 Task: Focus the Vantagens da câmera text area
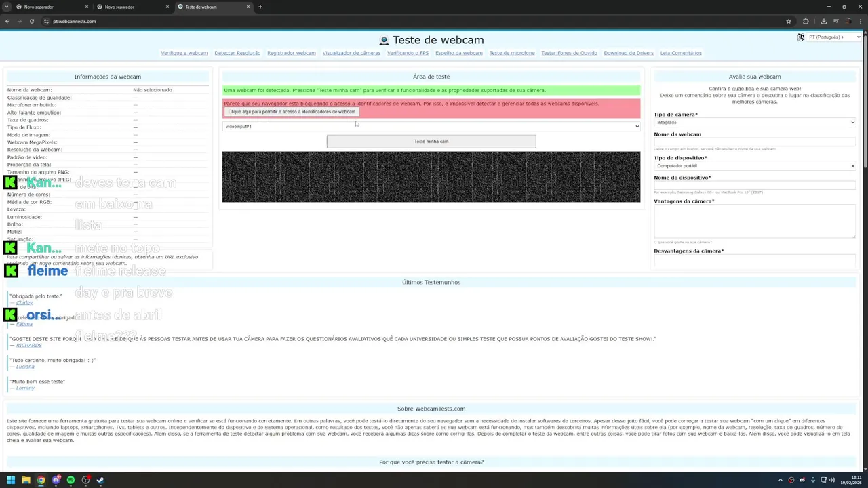point(755,221)
